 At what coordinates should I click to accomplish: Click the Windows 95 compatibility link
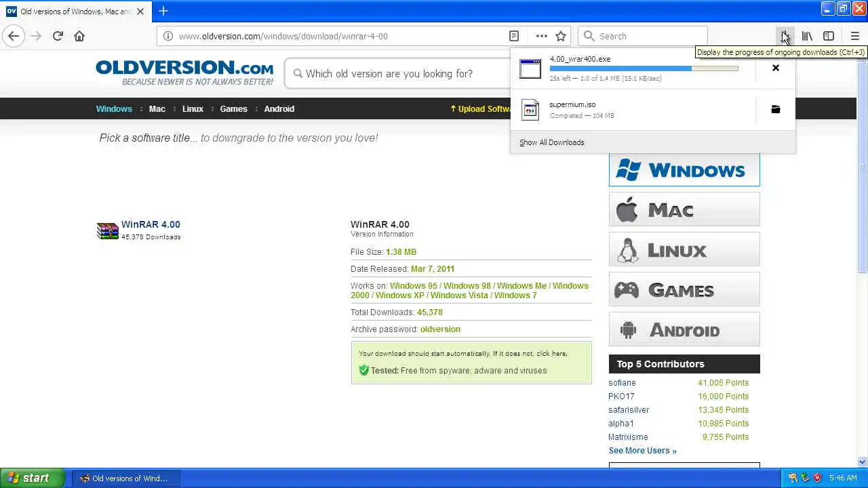click(x=413, y=286)
